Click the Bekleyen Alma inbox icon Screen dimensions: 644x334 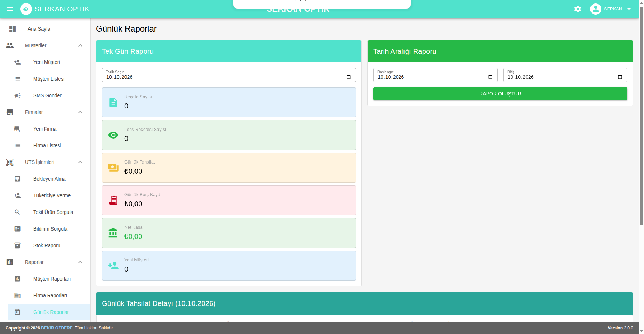pyautogui.click(x=17, y=179)
